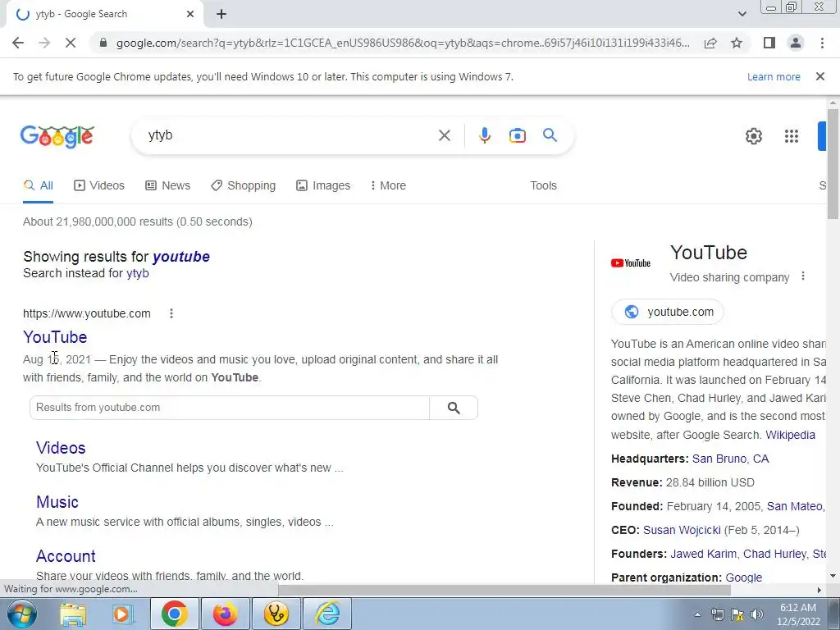
Task: Open options for youtube.com result
Action: tap(171, 313)
